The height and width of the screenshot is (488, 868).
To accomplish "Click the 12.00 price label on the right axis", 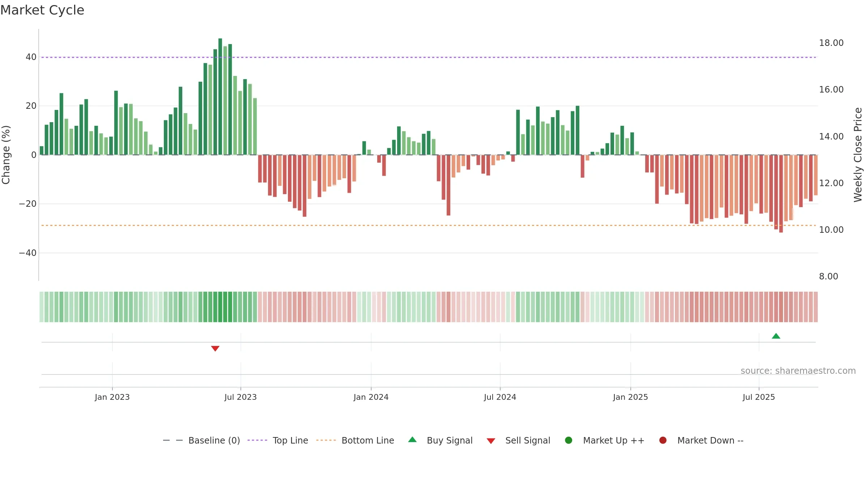I will point(831,183).
